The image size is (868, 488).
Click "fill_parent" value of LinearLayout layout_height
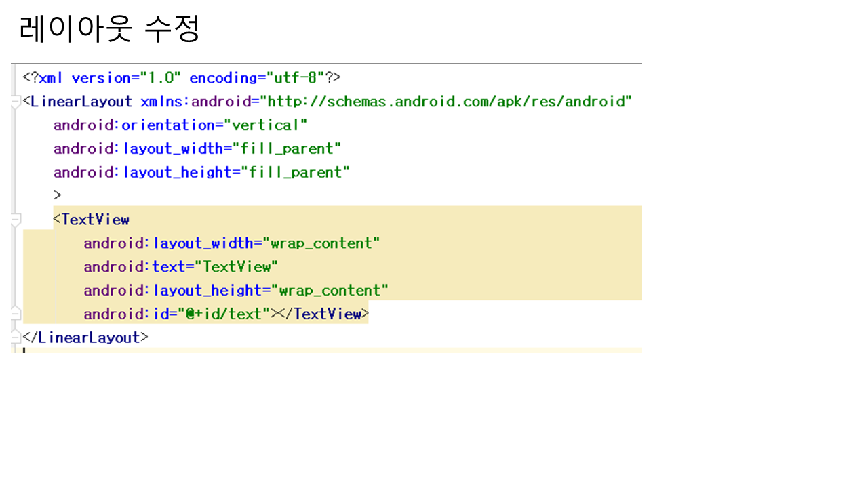click(291, 172)
